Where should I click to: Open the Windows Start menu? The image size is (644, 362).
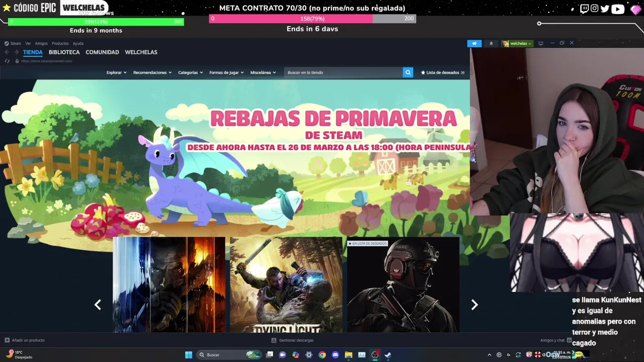[189, 355]
